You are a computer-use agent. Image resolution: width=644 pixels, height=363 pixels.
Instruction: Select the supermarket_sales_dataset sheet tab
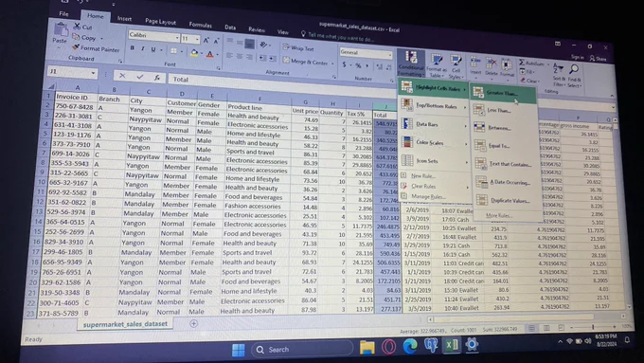(x=125, y=324)
